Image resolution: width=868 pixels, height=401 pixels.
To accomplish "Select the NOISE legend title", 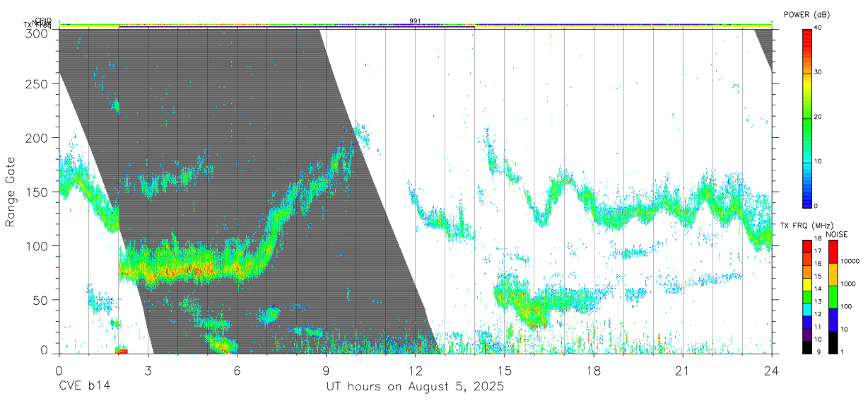I will pyautogui.click(x=838, y=234).
